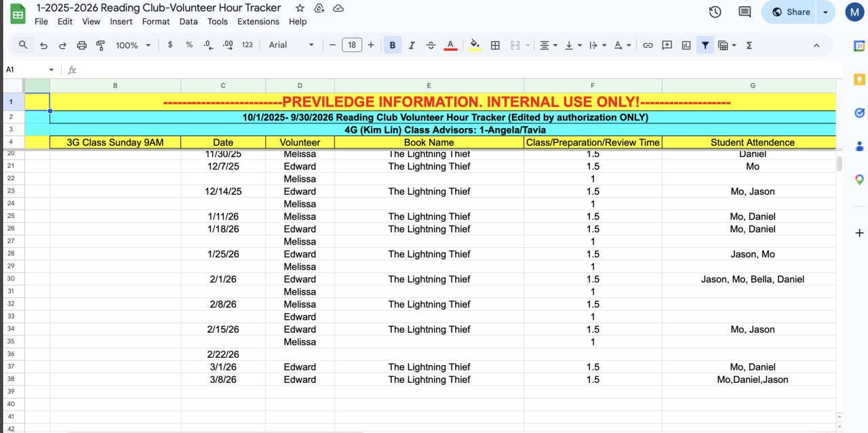Image resolution: width=868 pixels, height=433 pixels.
Task: Decrease the font size
Action: (x=332, y=45)
